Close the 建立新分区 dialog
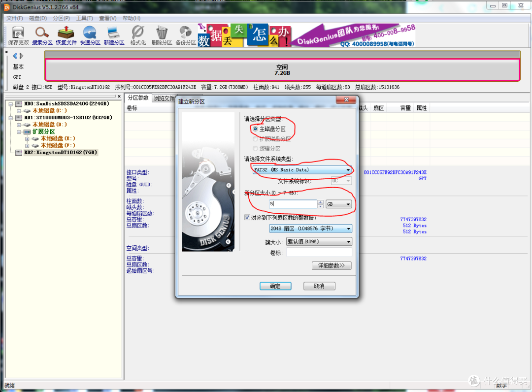Viewport: 532px width, 392px height. [346, 99]
